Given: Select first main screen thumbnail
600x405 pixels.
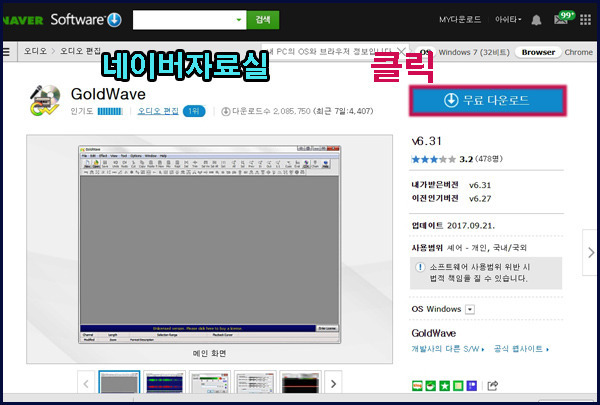Looking at the screenshot, I should tap(119, 382).
